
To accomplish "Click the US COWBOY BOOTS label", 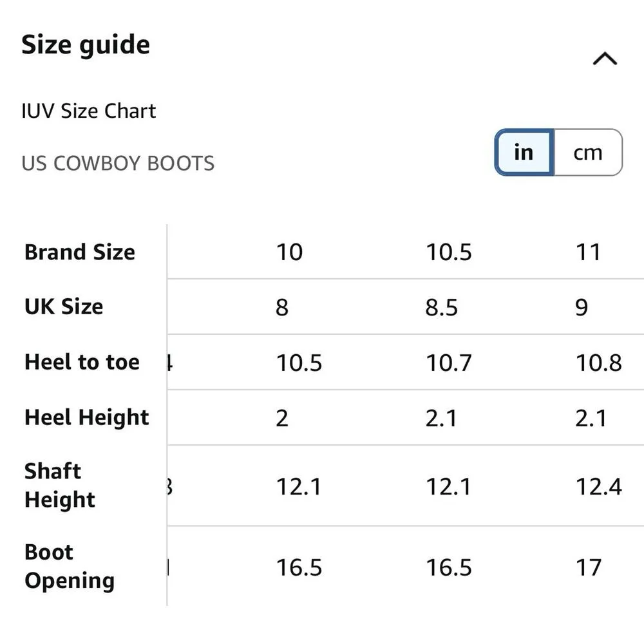I will tap(118, 163).
